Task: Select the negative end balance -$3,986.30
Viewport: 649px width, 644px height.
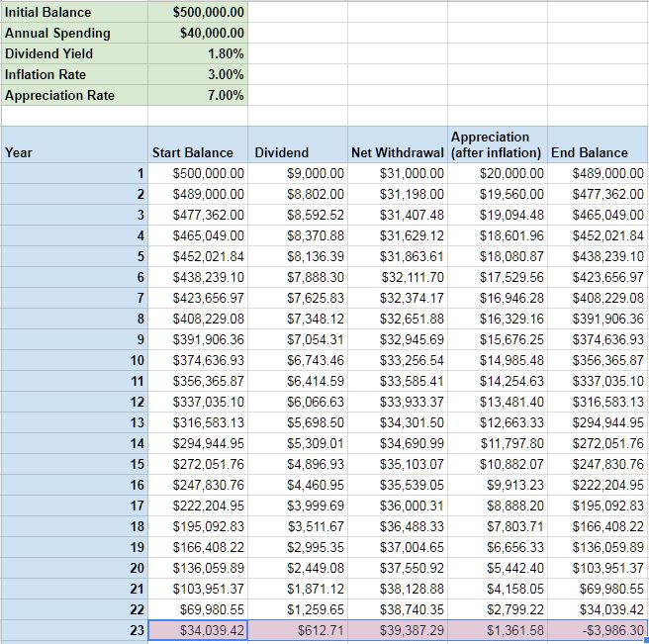Action: (x=597, y=630)
